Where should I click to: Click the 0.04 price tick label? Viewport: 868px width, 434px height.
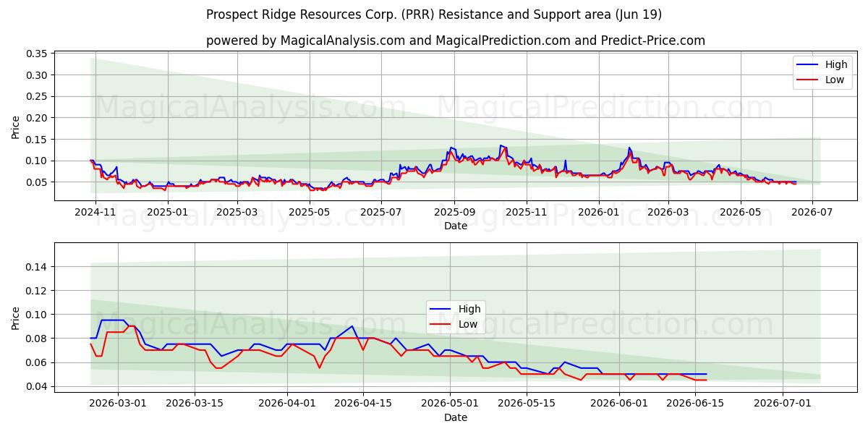[x=36, y=386]
